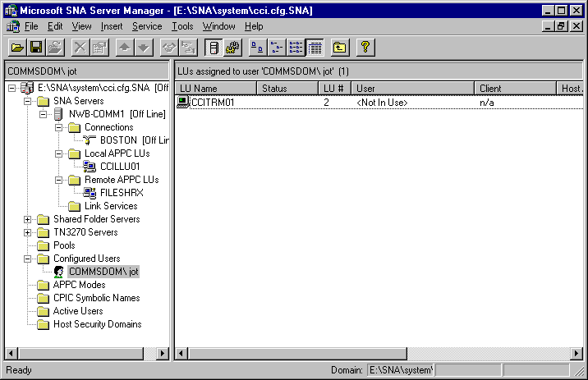Select the APPC Modes folder
The image size is (588, 380).
[79, 285]
